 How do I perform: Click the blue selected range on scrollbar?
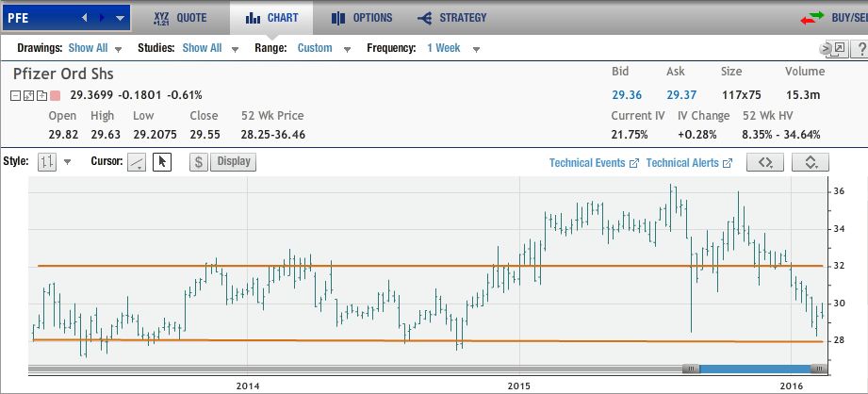click(x=755, y=369)
